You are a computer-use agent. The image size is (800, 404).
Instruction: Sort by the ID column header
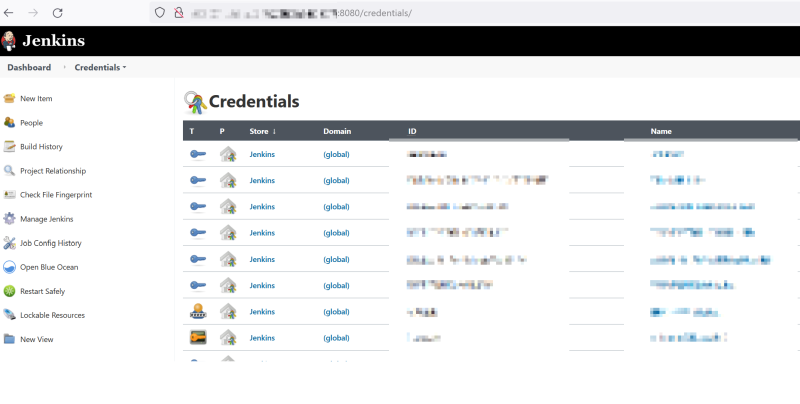pos(412,131)
